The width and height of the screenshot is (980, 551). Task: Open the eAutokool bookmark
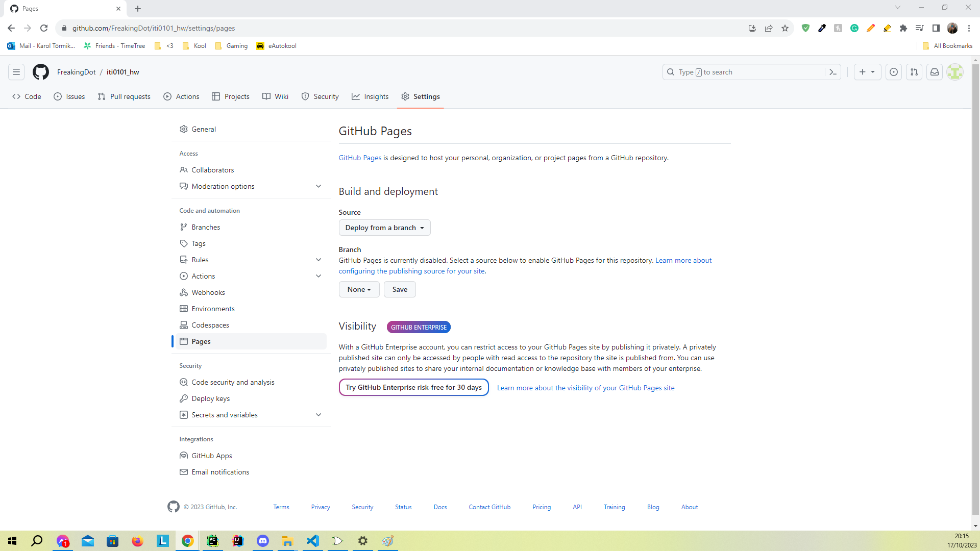point(277,46)
